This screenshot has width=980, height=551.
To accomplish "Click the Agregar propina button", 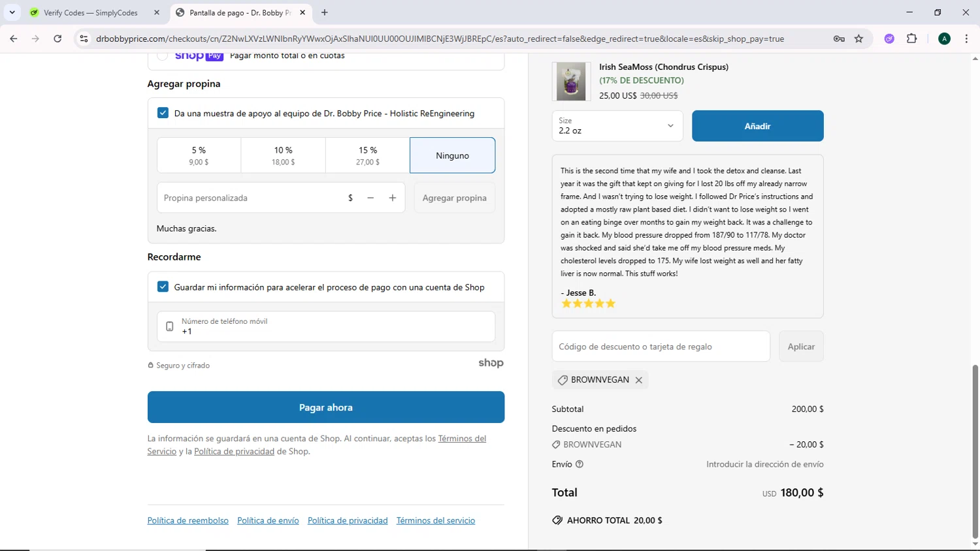I will [455, 198].
